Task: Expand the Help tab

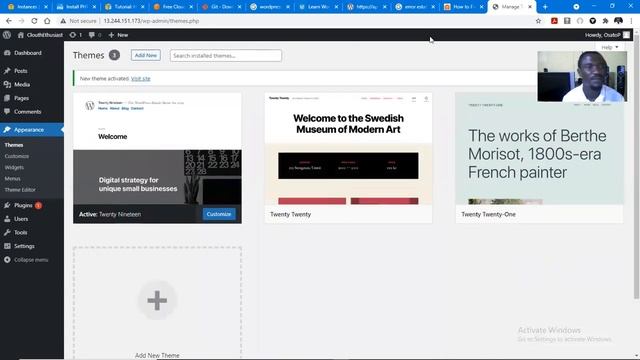Action: [x=610, y=47]
